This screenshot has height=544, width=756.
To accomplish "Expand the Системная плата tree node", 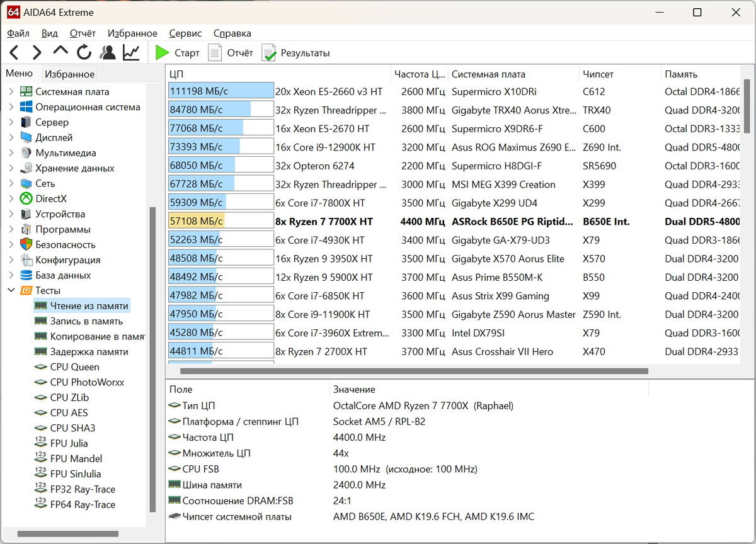I will 10,92.
